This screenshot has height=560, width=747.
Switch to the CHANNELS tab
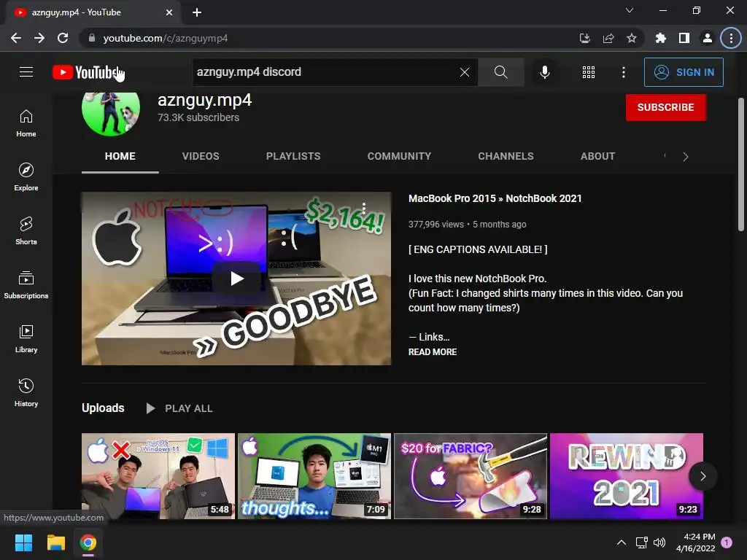click(x=506, y=156)
